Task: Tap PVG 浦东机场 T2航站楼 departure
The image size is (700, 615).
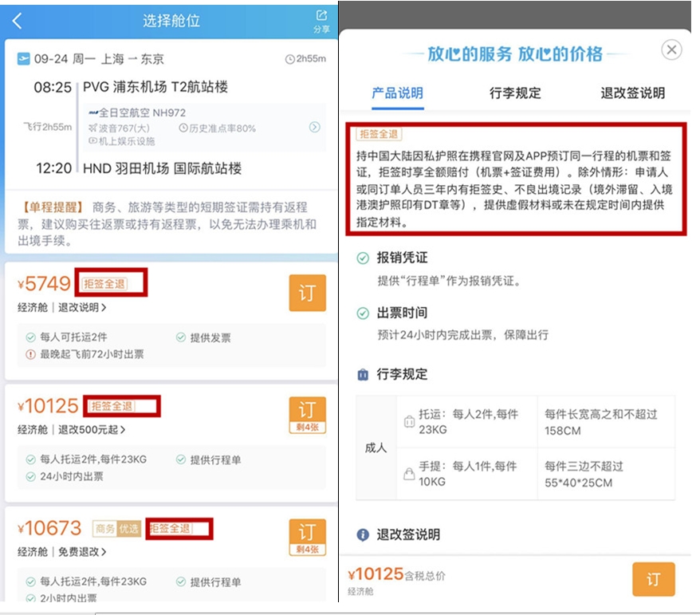Action: click(155, 87)
